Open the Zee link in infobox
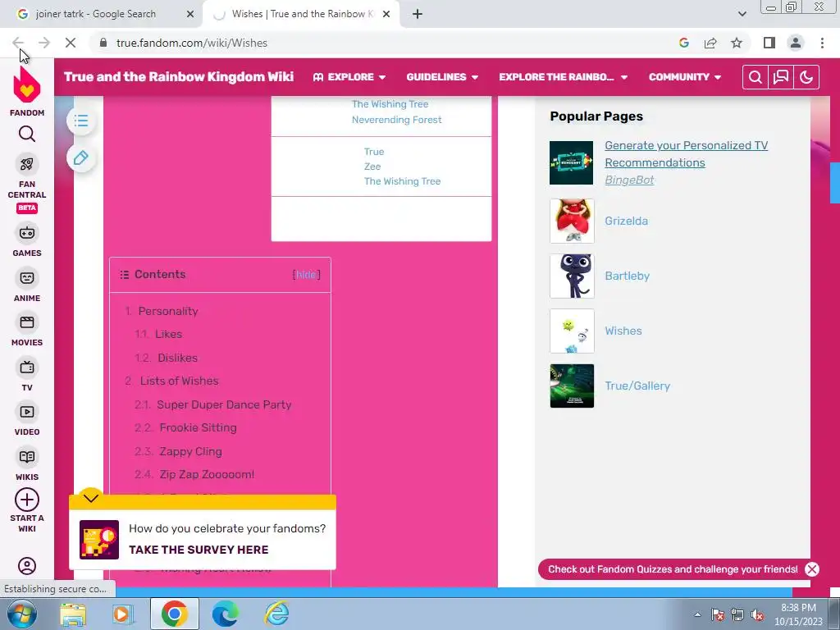The width and height of the screenshot is (840, 630). pyautogui.click(x=372, y=166)
